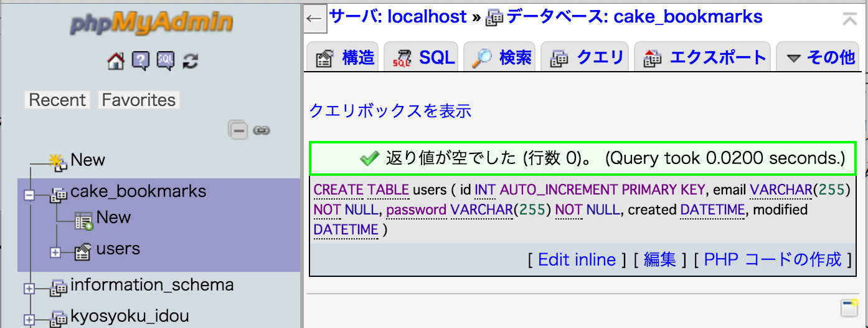Collapse the cake_bookmarks database tree
This screenshot has height=328, width=868.
pyautogui.click(x=29, y=195)
